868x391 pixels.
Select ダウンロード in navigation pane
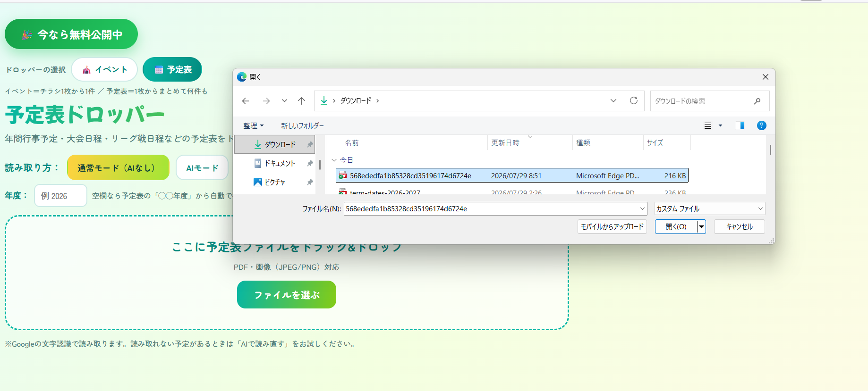[x=275, y=144]
